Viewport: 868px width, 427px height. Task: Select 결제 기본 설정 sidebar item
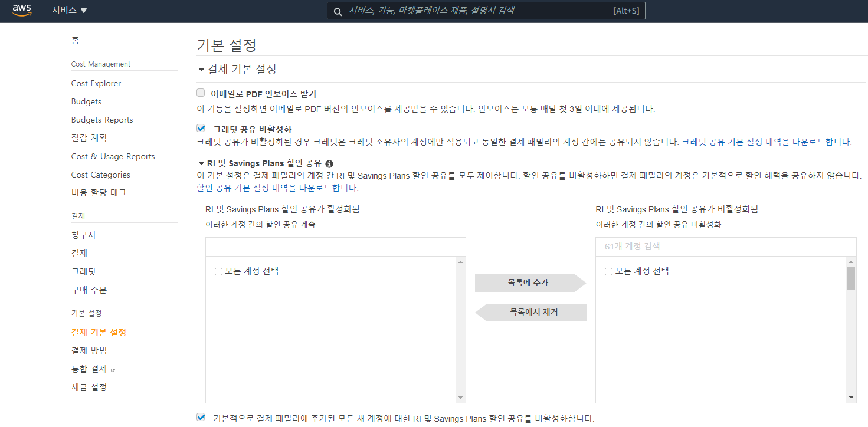click(x=99, y=332)
